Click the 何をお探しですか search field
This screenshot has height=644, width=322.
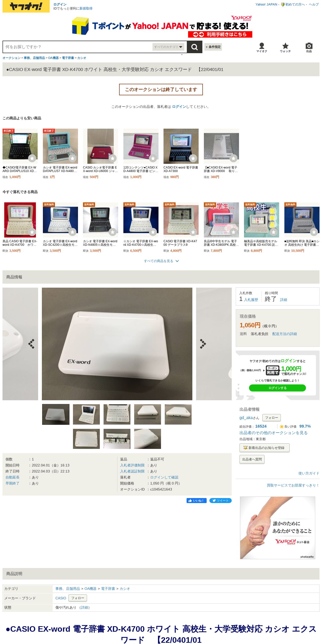[x=78, y=47]
